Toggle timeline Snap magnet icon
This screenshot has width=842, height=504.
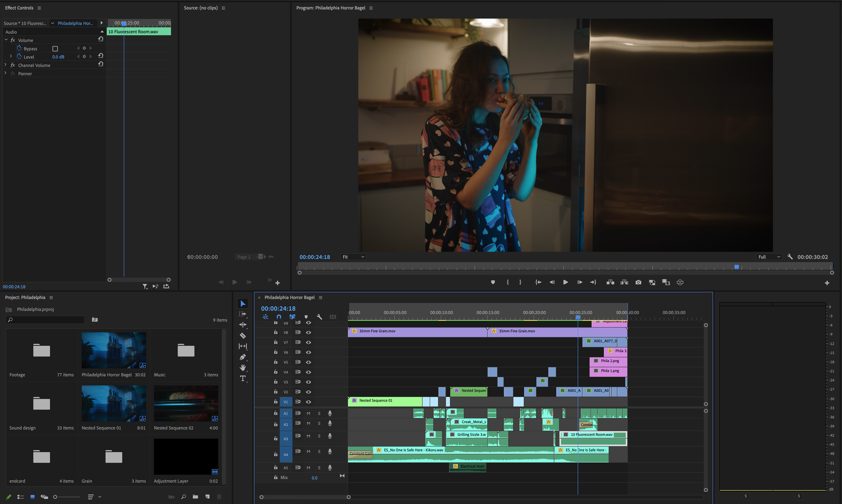[279, 316]
